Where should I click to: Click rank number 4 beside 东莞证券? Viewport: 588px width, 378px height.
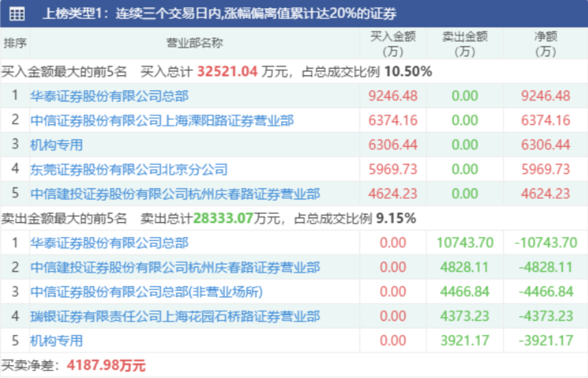(15, 169)
